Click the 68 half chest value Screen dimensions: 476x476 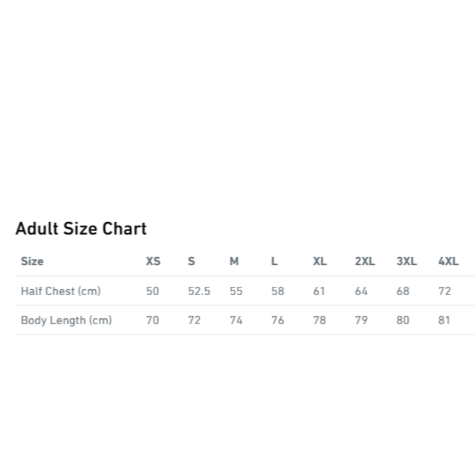tap(403, 292)
